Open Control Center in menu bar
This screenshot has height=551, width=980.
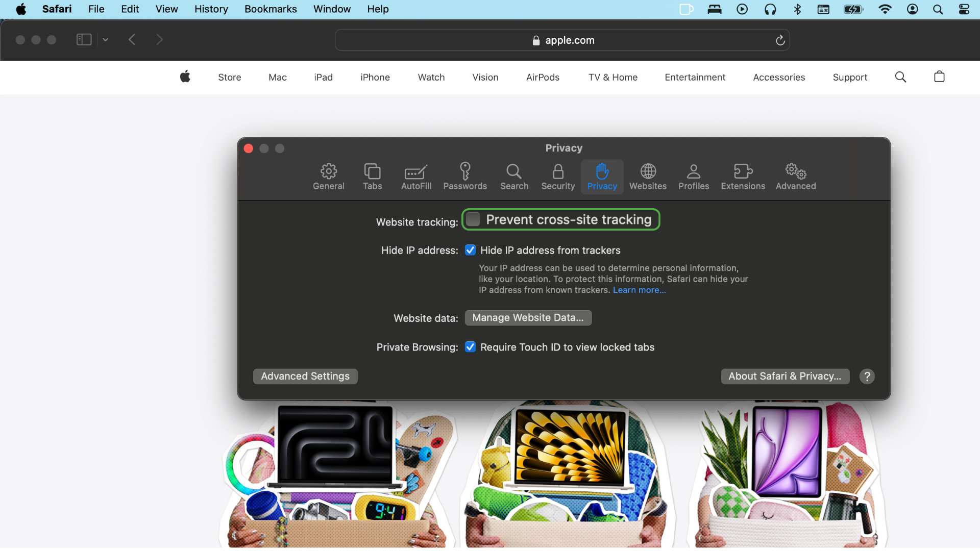(964, 9)
